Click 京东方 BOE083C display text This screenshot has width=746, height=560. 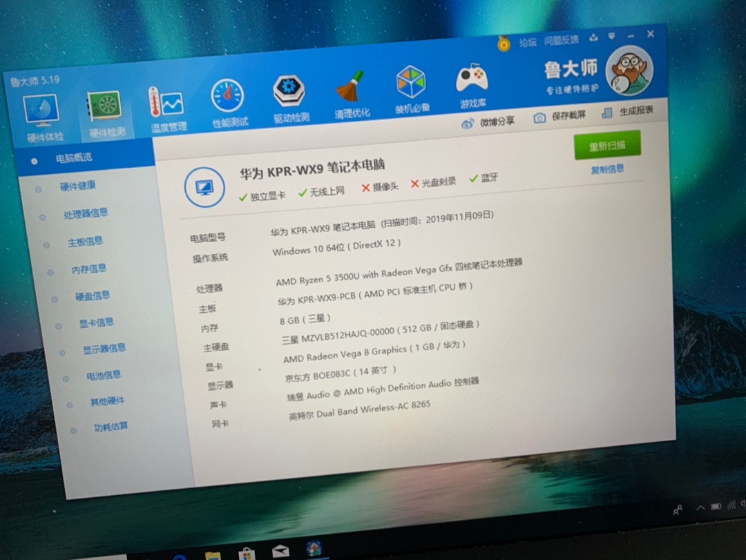pyautogui.click(x=340, y=374)
